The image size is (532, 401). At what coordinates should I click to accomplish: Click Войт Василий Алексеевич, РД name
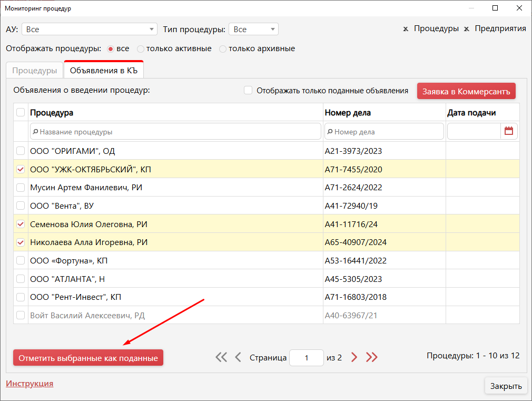coord(87,316)
